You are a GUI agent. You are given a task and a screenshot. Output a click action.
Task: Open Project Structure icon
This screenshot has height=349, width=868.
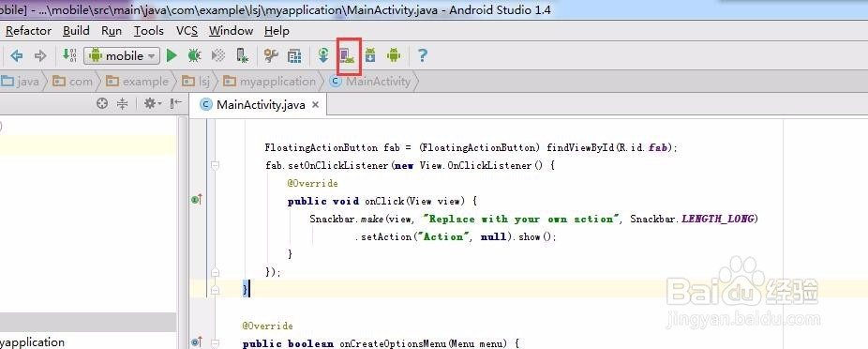(294, 55)
